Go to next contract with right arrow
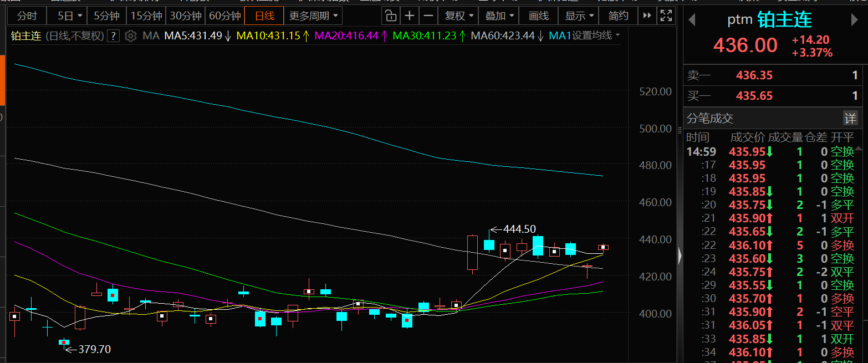Screen dimensions: 868x363 click(x=854, y=21)
